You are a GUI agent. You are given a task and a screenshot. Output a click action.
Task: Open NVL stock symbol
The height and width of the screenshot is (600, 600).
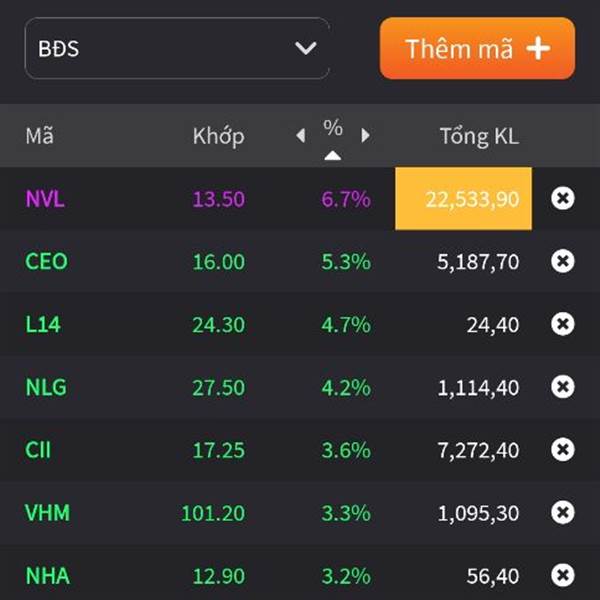tap(45, 198)
